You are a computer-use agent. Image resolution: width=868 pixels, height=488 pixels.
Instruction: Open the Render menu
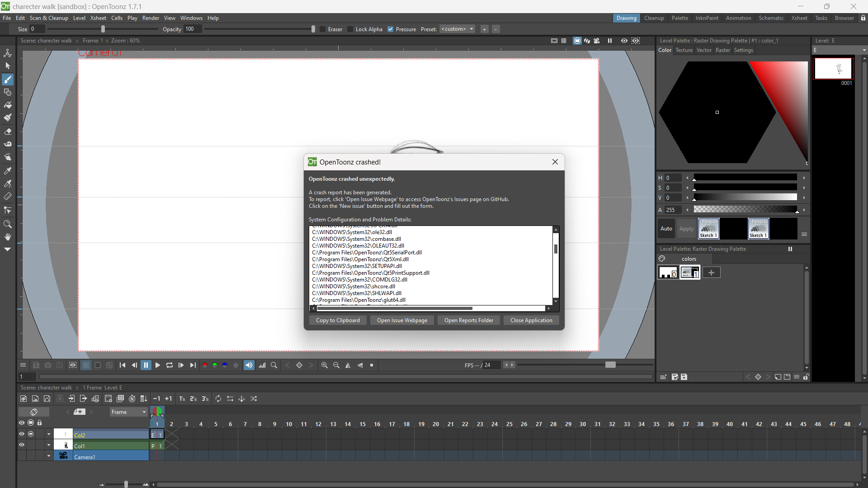151,18
